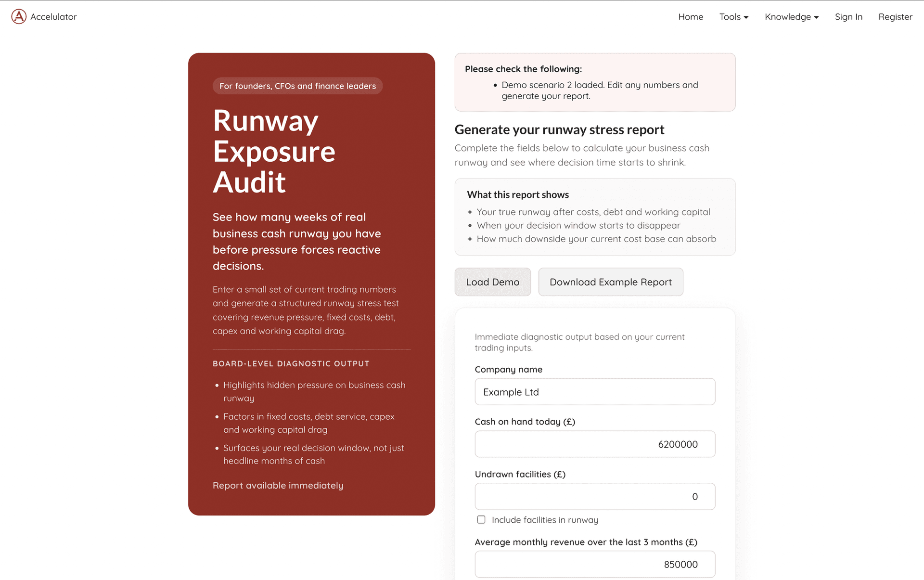Enable Include facilities in runway checkbox
Viewport: 924px width, 580px height.
click(481, 520)
